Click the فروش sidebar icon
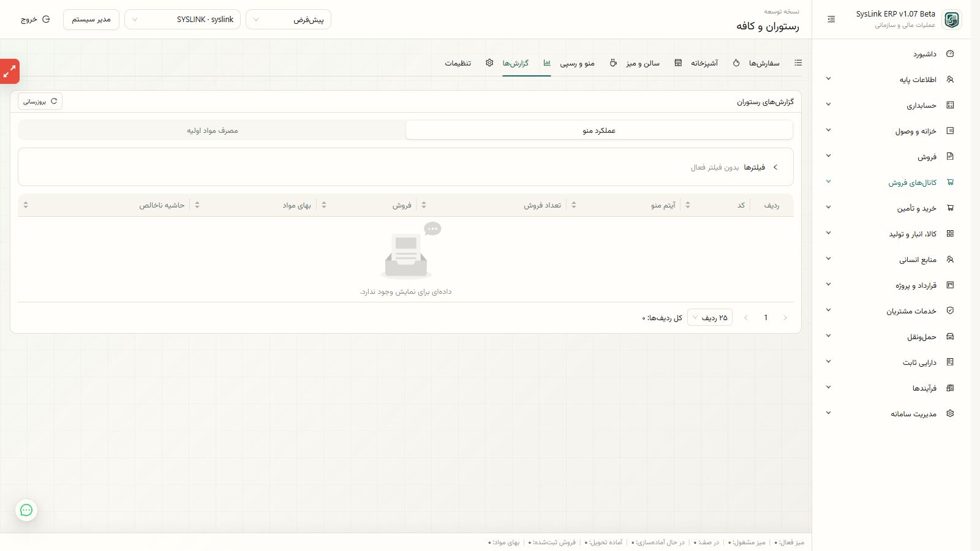The image size is (980, 551). (x=950, y=157)
